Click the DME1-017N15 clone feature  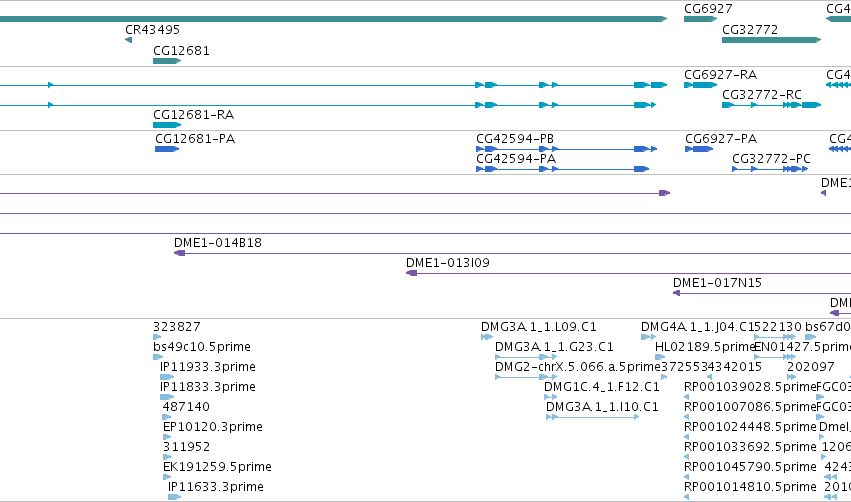(762, 293)
